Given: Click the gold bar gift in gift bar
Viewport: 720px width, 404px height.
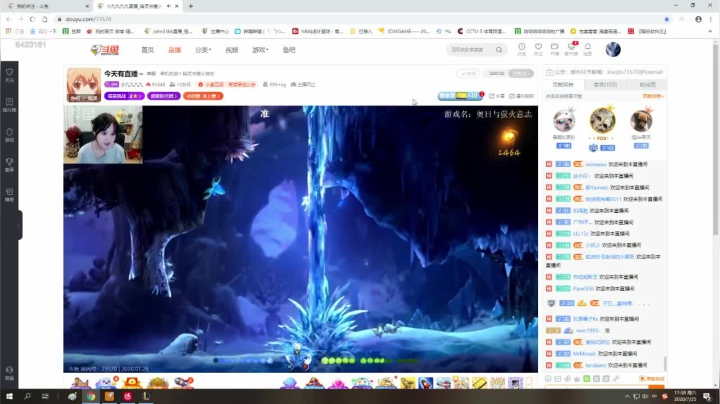Looking at the screenshot, I should pos(479,382).
